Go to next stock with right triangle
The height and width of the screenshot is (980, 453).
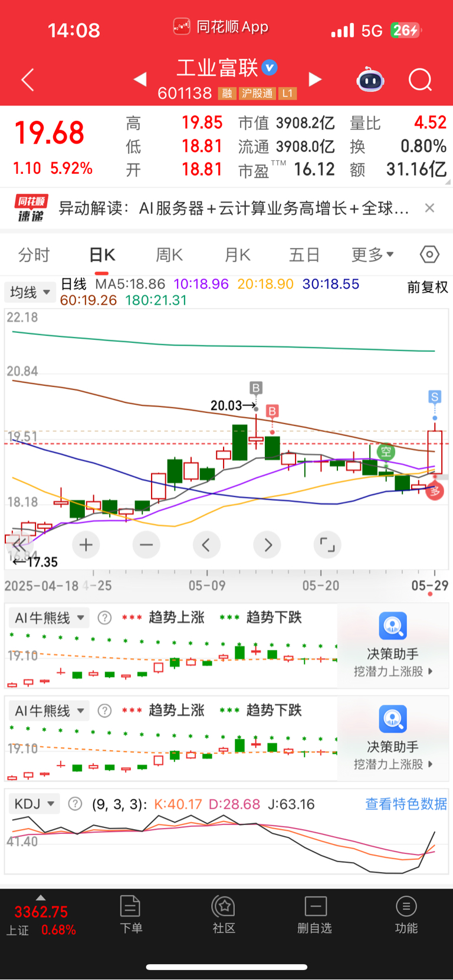[316, 79]
